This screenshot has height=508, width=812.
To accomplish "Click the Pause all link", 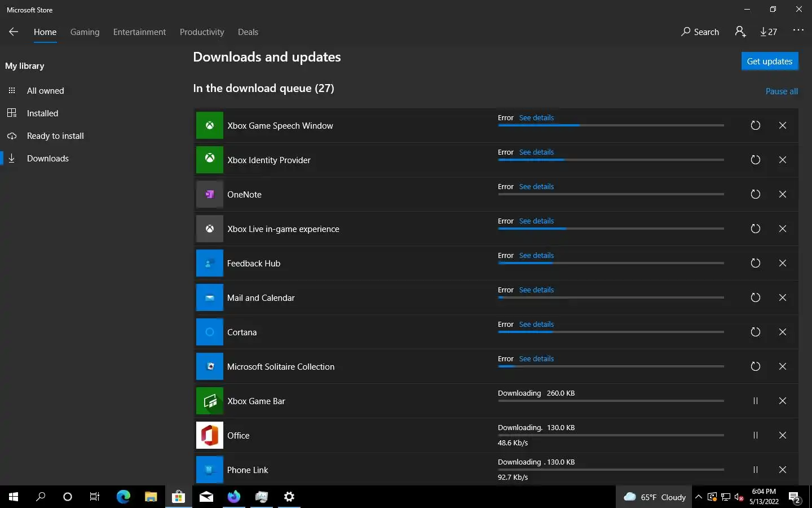I will point(782,91).
